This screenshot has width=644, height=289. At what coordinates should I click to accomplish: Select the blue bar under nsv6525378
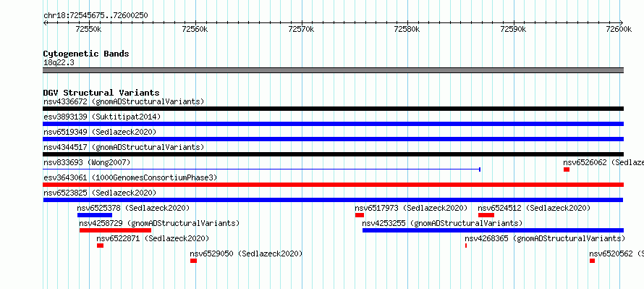coord(95,215)
